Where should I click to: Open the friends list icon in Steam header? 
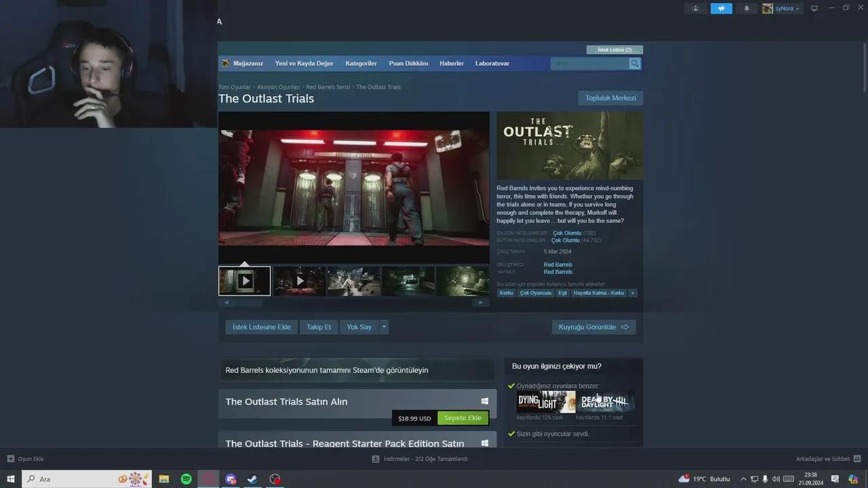[695, 8]
